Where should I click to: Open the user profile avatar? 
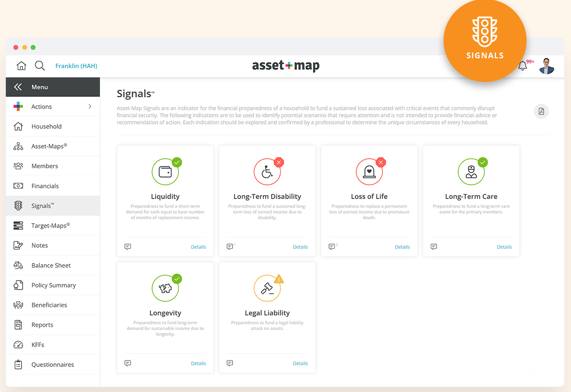click(547, 66)
